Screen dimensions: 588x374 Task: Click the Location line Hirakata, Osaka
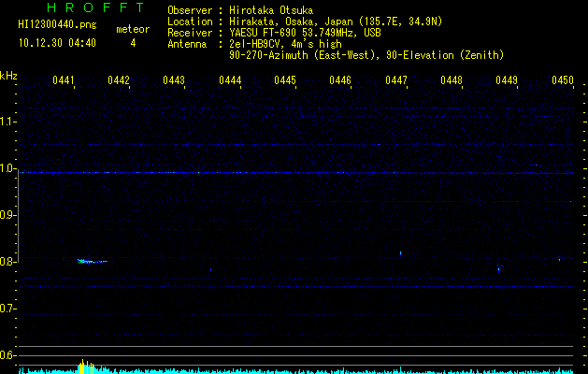[336, 22]
